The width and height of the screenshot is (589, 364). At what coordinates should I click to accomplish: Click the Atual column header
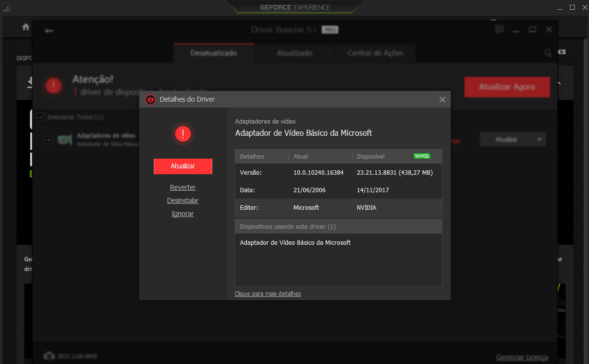tap(300, 156)
